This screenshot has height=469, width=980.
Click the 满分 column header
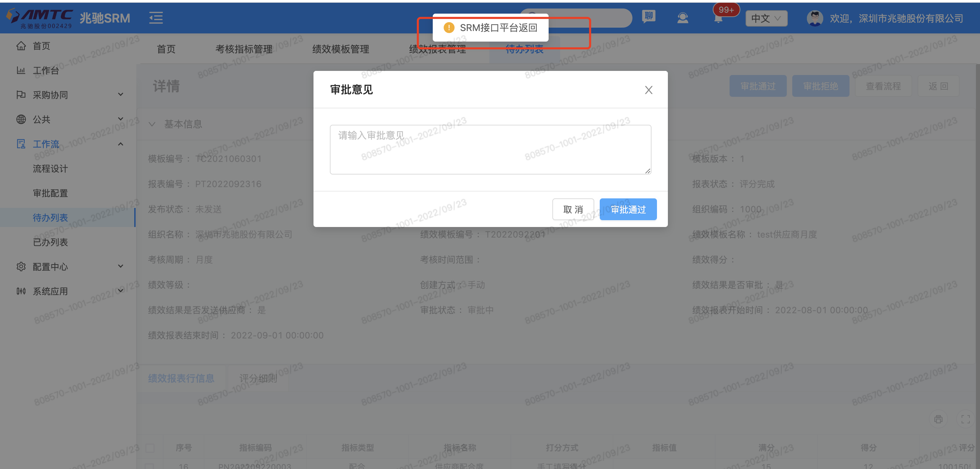point(766,448)
